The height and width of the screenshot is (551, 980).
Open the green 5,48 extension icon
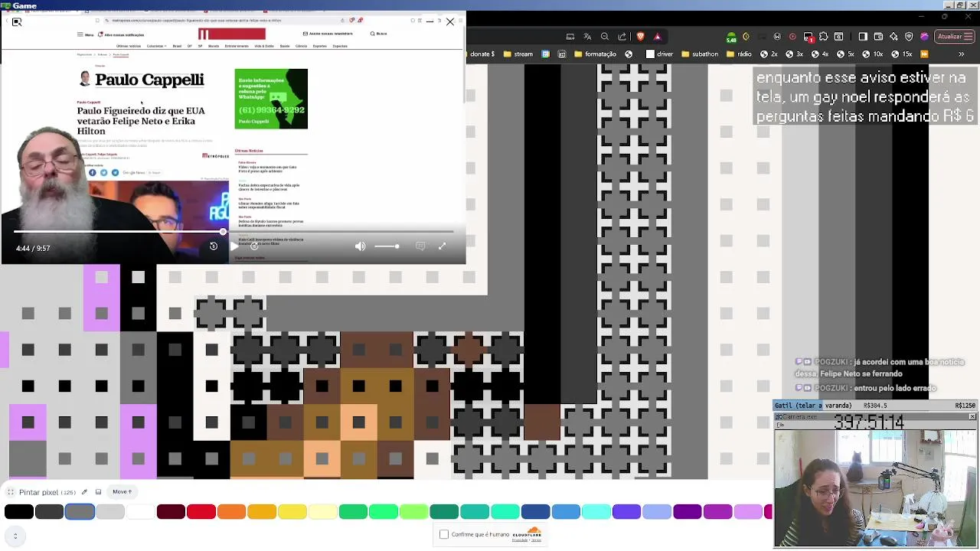pos(731,37)
